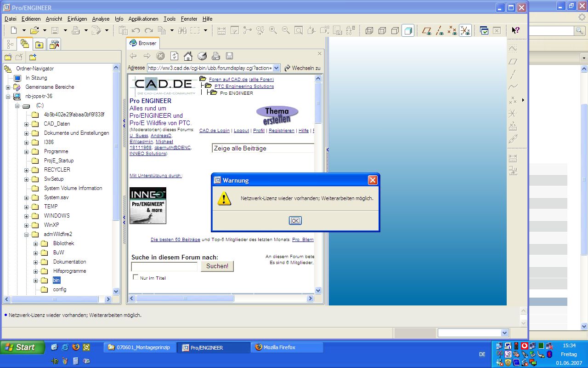Click browser Forward arrow icon
The width and height of the screenshot is (588, 368).
point(147,56)
